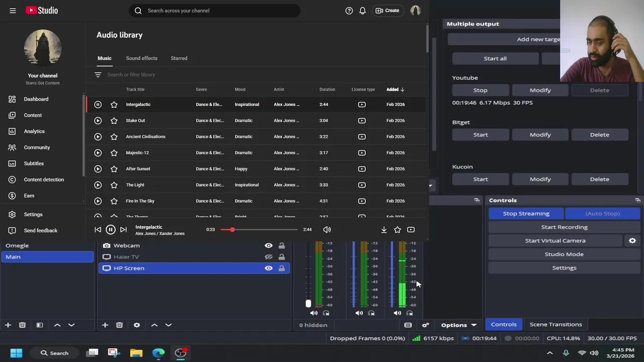Pause the Intergalactic track row
The width and height of the screenshot is (644, 362).
coord(98,105)
